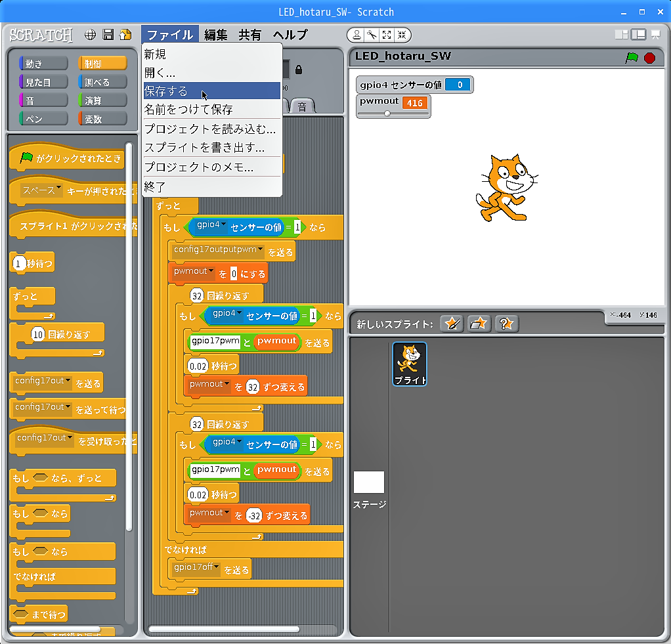Select the grow sprite tool

coord(387,35)
